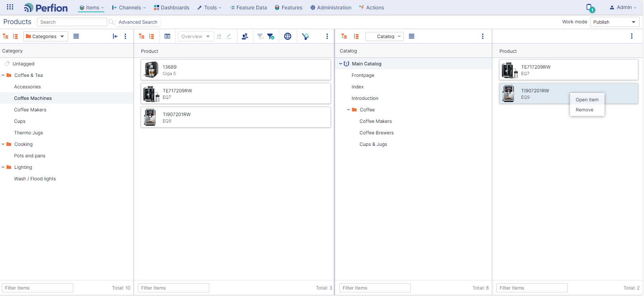Open the Admin user menu
Viewport: 644px width, 296px height.
click(623, 8)
